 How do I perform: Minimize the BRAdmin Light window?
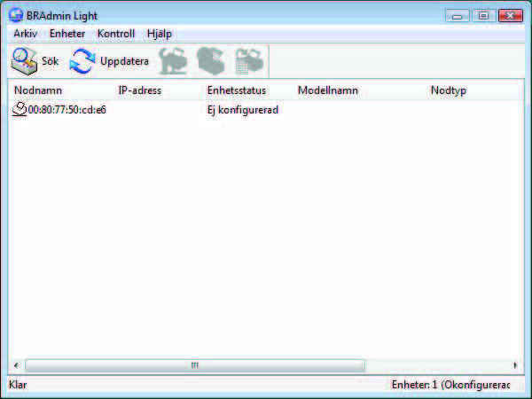pyautogui.click(x=457, y=16)
